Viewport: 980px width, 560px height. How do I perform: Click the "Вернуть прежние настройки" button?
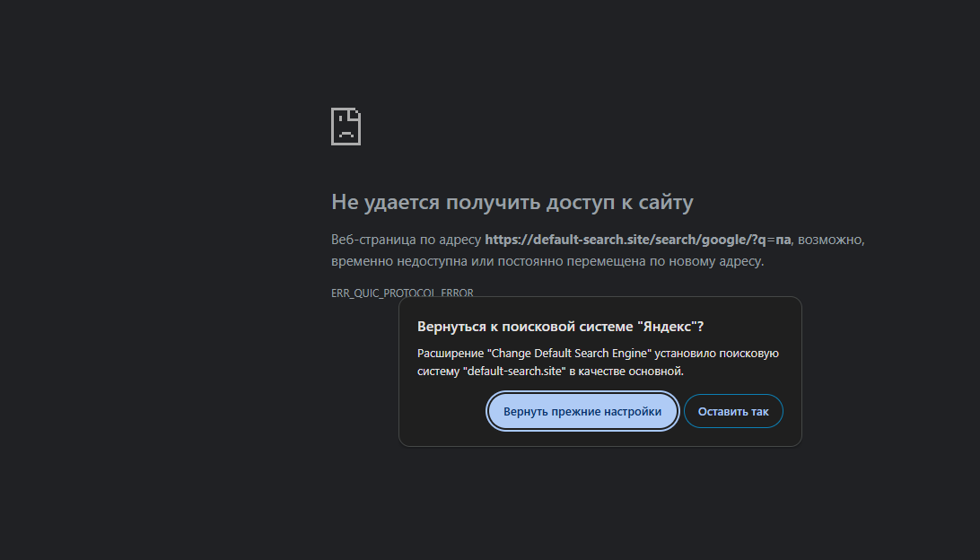[x=582, y=412]
